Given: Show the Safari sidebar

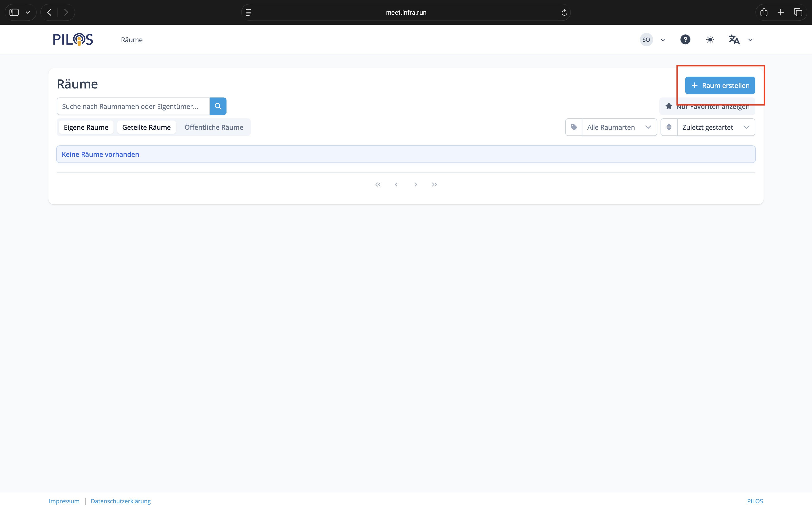Looking at the screenshot, I should [x=14, y=13].
